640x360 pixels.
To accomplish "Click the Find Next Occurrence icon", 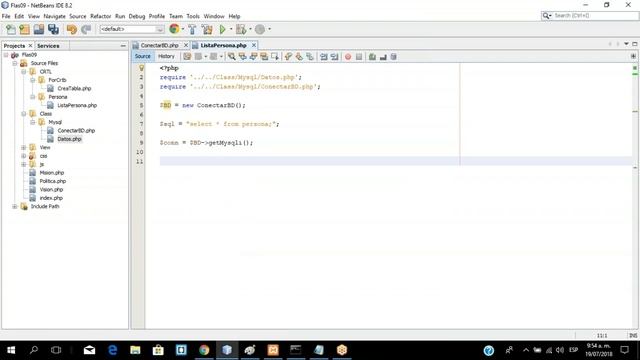I will tap(253, 57).
